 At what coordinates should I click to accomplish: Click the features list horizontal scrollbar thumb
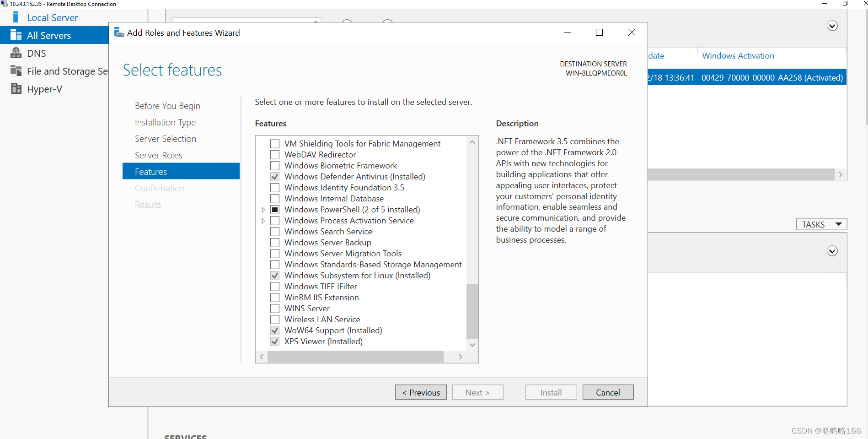355,357
